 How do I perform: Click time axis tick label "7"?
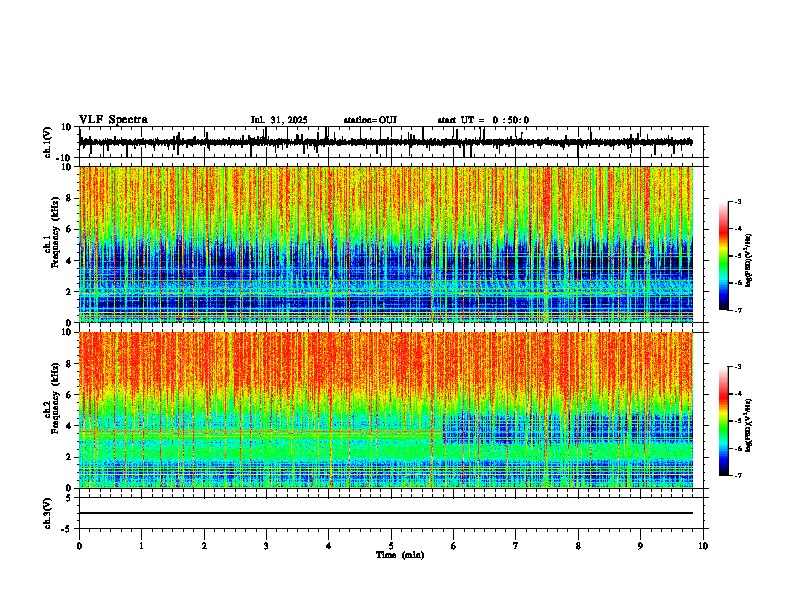click(x=516, y=546)
